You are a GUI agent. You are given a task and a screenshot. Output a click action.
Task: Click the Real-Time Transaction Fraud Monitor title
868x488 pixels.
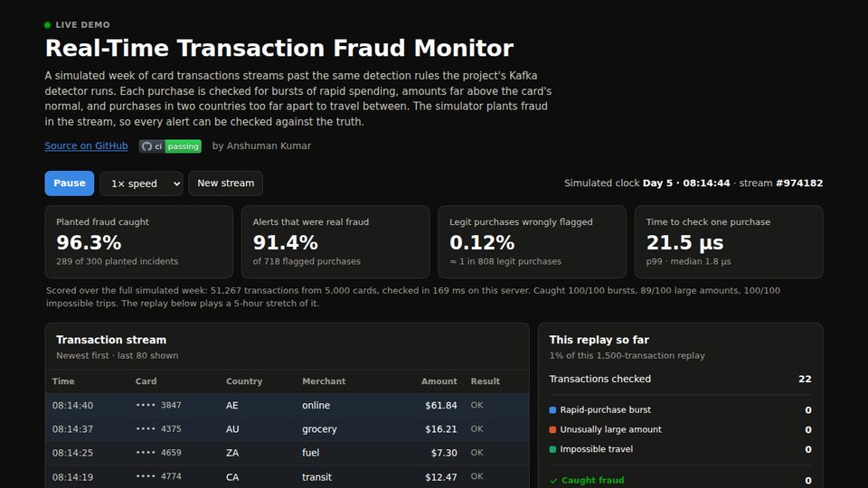279,48
